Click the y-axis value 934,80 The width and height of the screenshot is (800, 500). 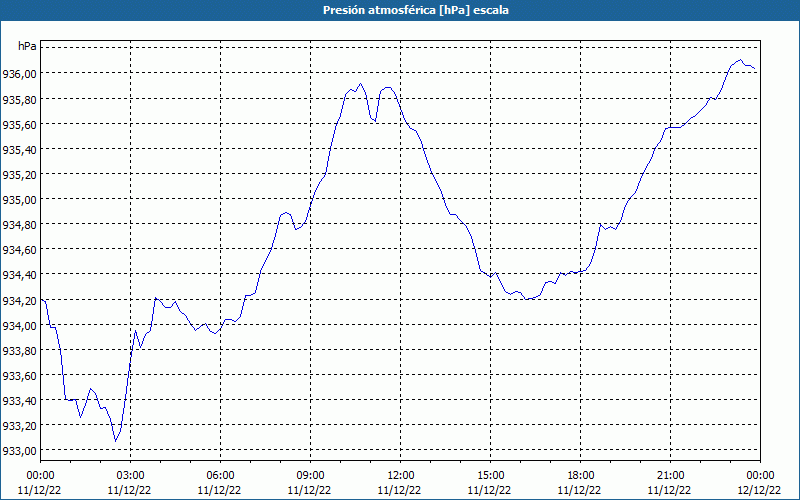tap(19, 225)
